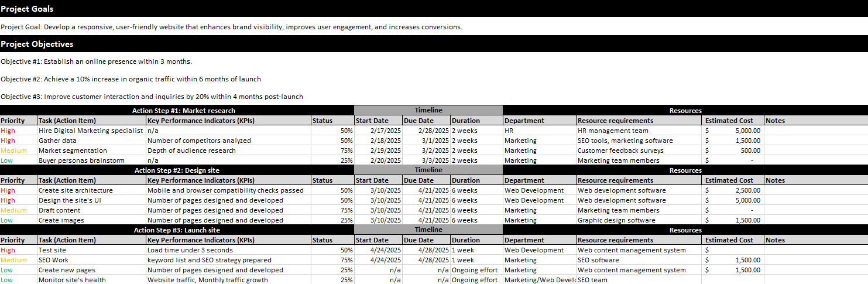Select the 'Project Objectives' header cell
868x284 pixels.
coord(434,44)
